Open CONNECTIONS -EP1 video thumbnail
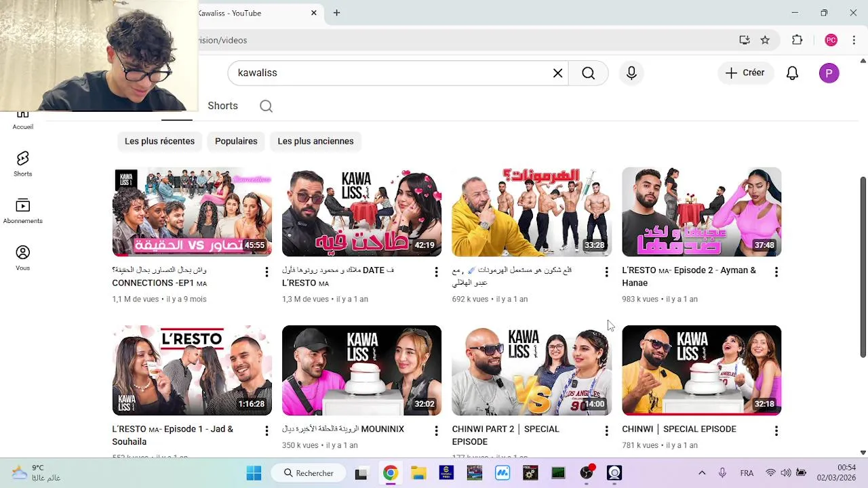 tap(192, 211)
